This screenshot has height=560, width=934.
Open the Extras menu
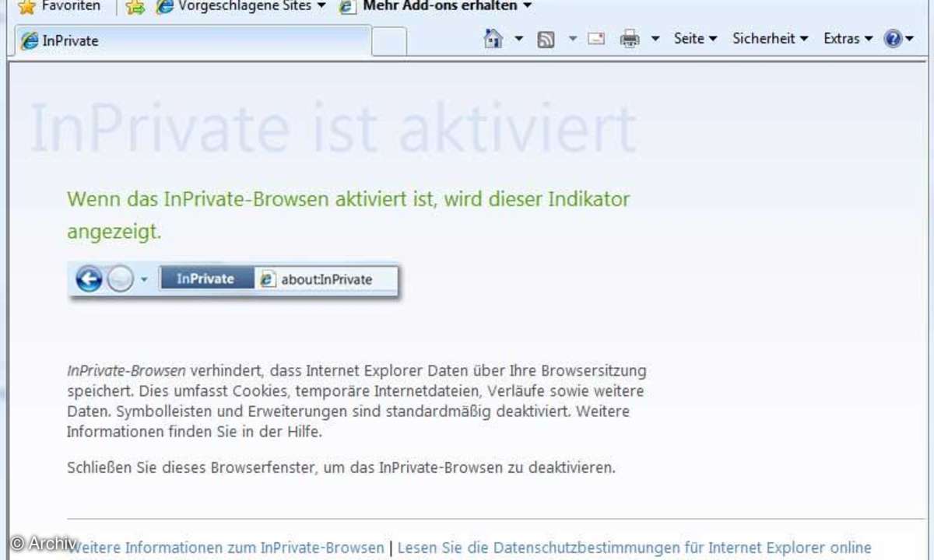(848, 38)
